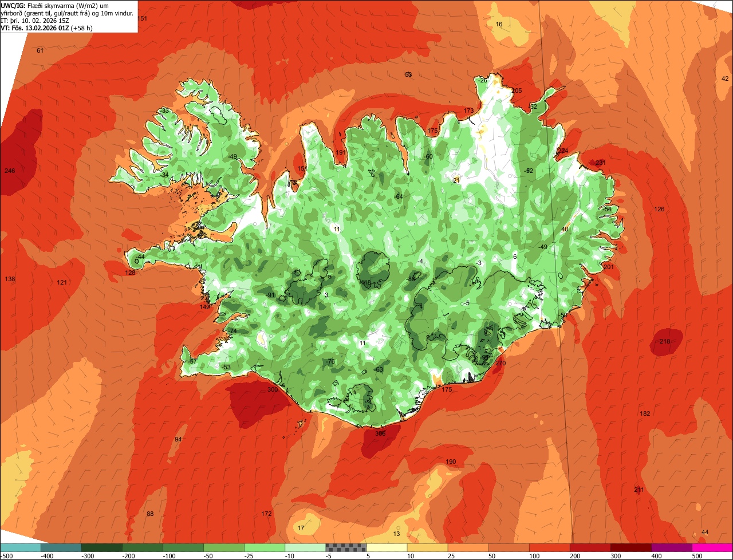733x560 pixels.
Task: Click the checkered legend swatch between -5 and 5
Action: 346,547
